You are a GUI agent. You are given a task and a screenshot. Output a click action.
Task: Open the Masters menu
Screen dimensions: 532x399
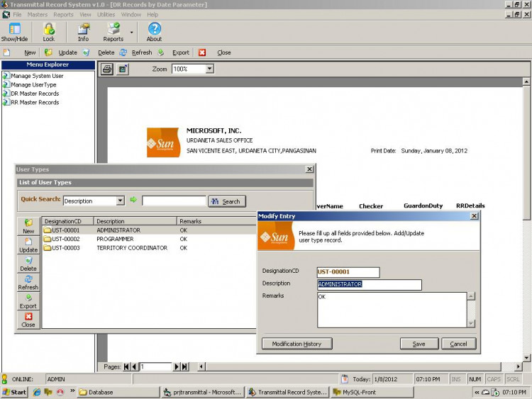[38, 15]
